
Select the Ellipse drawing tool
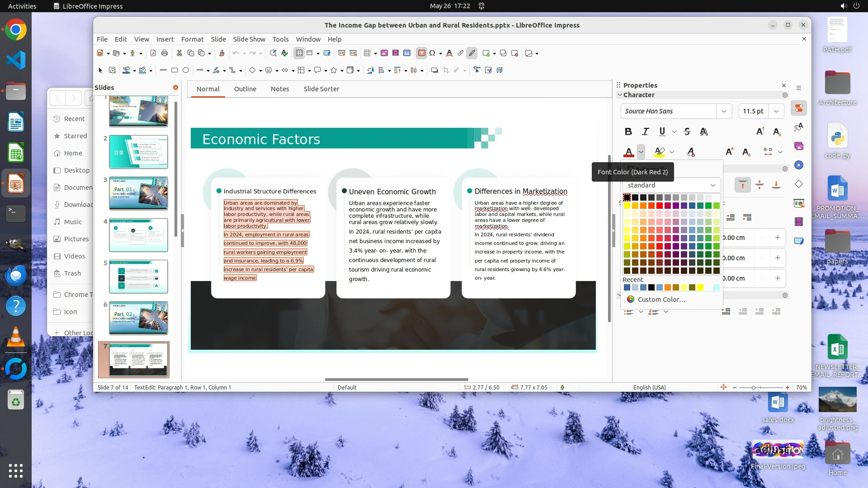pyautogui.click(x=186, y=70)
